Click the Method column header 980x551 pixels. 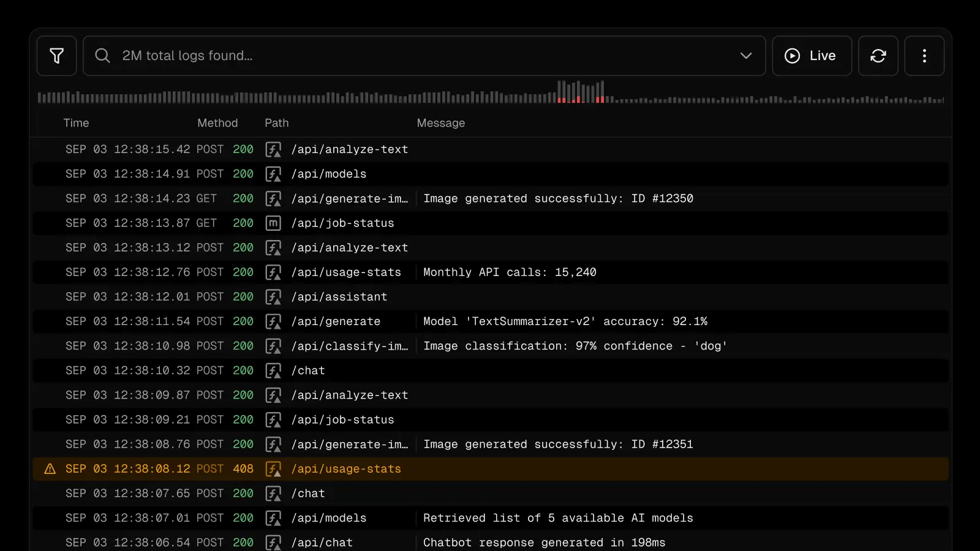tap(217, 123)
